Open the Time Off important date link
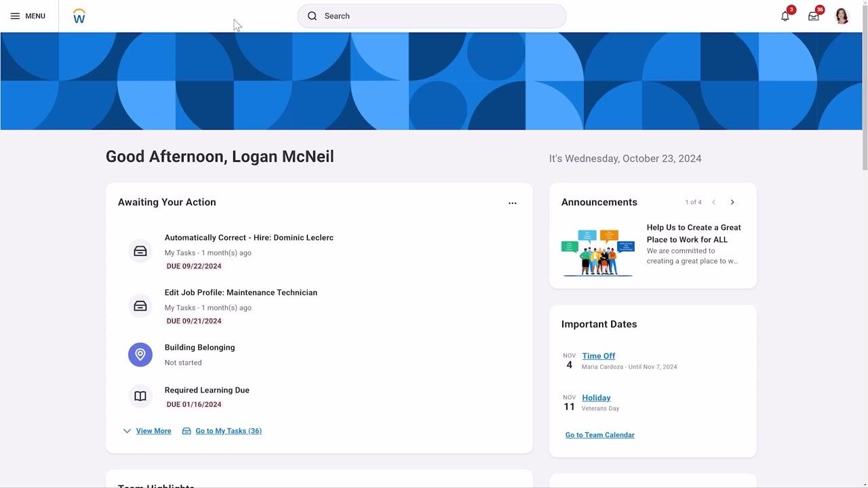 tap(599, 356)
